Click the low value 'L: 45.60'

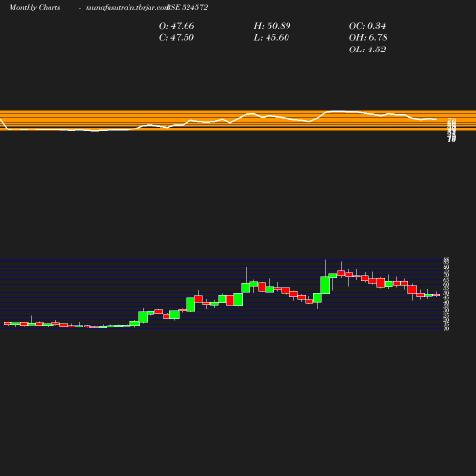[x=271, y=38]
